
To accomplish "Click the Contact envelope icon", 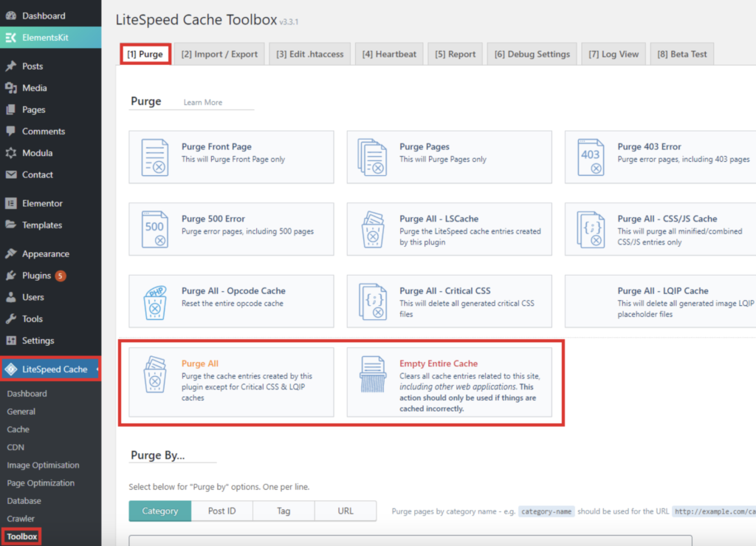I will click(x=10, y=174).
